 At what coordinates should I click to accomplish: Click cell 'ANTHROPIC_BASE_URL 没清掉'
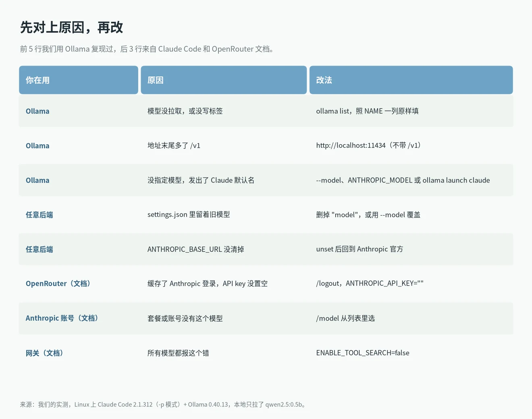(196, 249)
